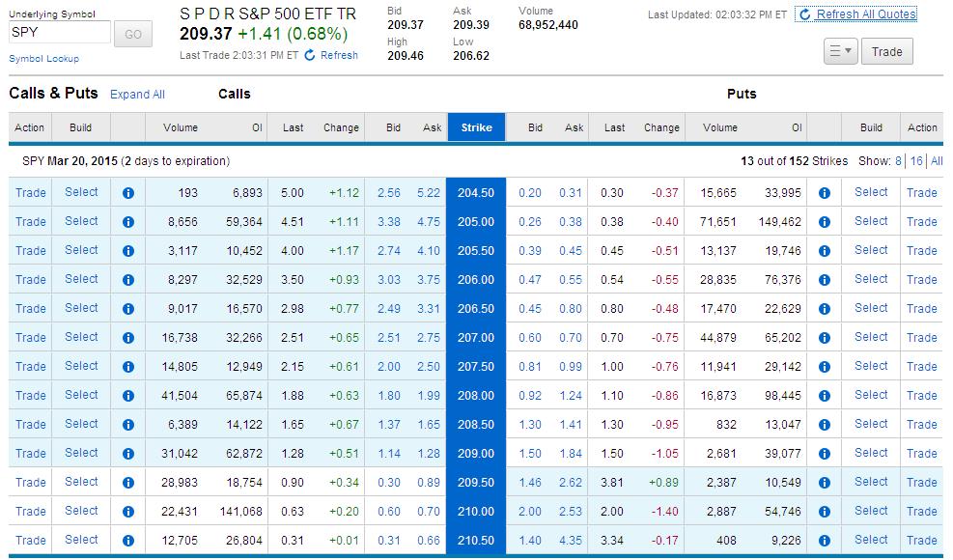Click 206.00 call bid 3.03
Viewport: 953px width, 560px height.
pyautogui.click(x=389, y=280)
